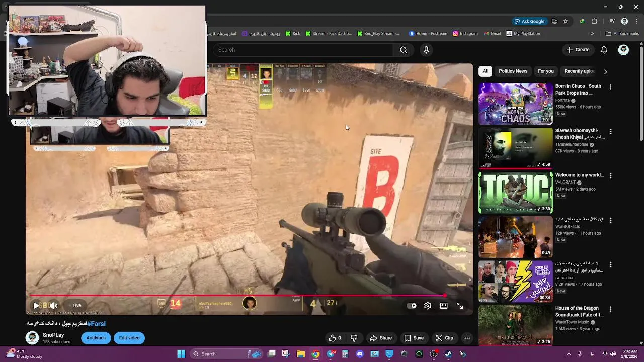Open the Home - Restream bookmark
644x362 pixels.
pyautogui.click(x=428, y=34)
